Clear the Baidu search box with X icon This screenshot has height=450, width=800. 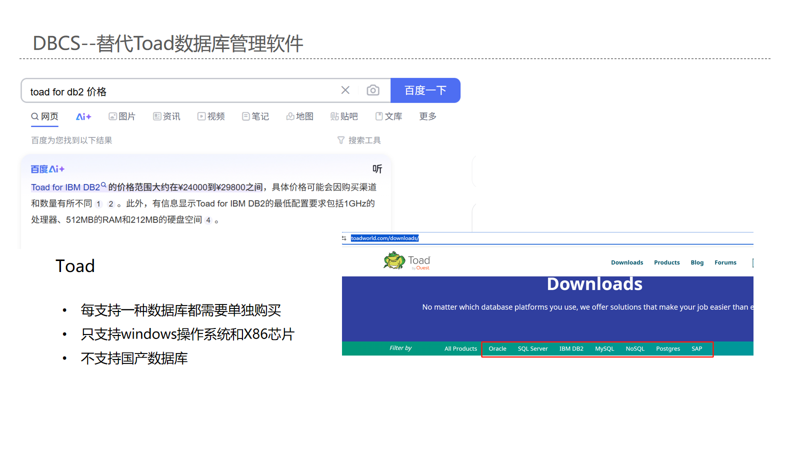[x=345, y=90]
